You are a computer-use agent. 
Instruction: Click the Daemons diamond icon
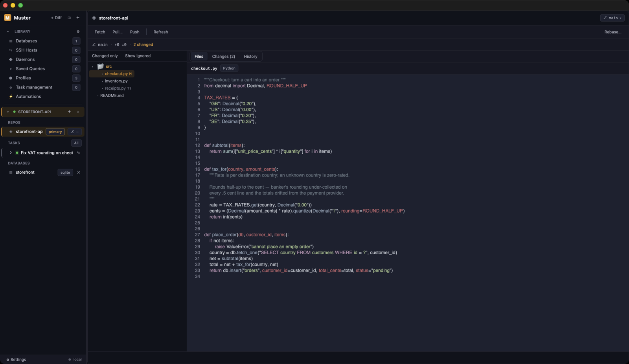pos(11,59)
